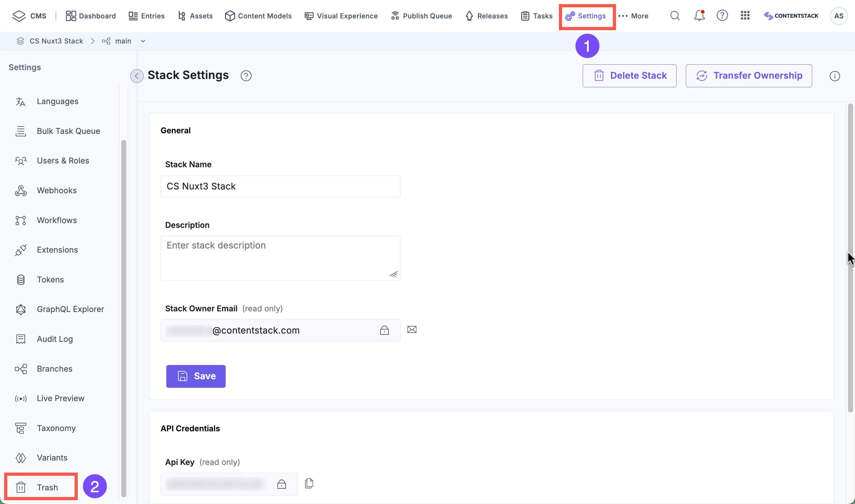This screenshot has height=504, width=855.
Task: Click the sidebar vertical scrollbar
Action: (123, 318)
